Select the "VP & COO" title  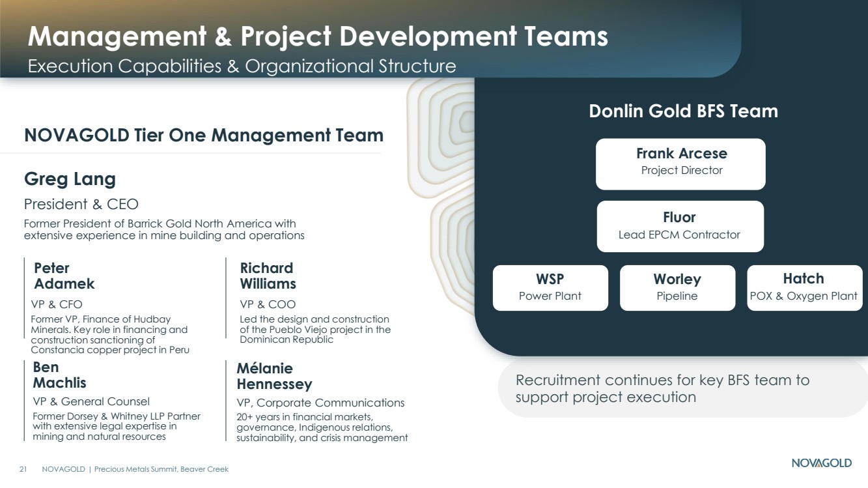click(268, 304)
